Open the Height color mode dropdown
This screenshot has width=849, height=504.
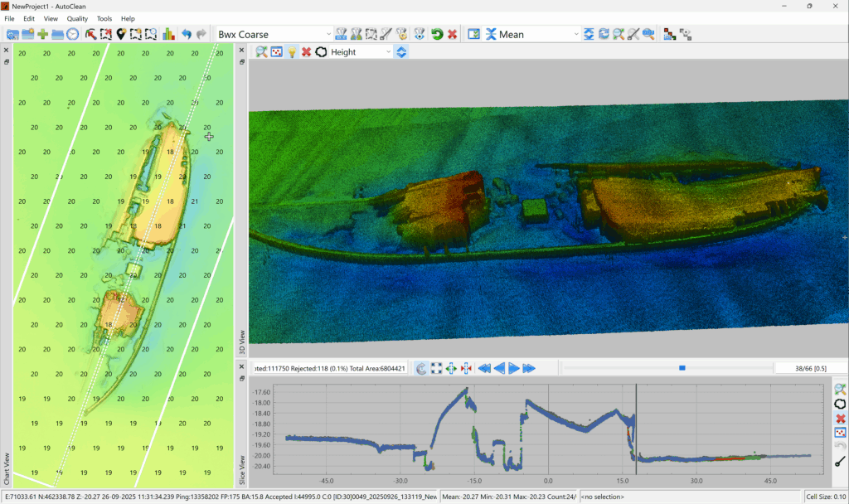pyautogui.click(x=388, y=51)
